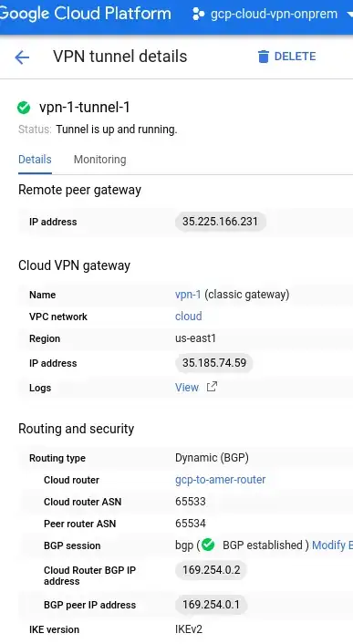
Task: Click the VPN tunnel details page title
Action: pos(120,57)
